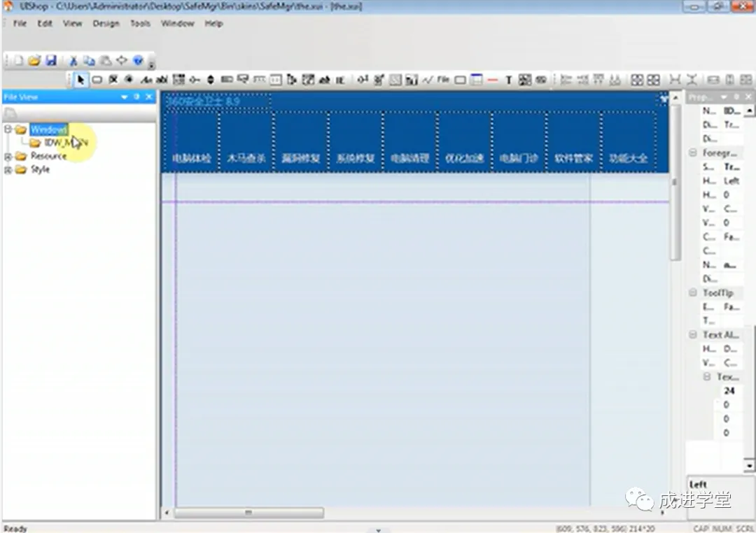Open the View menu
Image resolution: width=756 pixels, height=533 pixels.
tap(72, 23)
